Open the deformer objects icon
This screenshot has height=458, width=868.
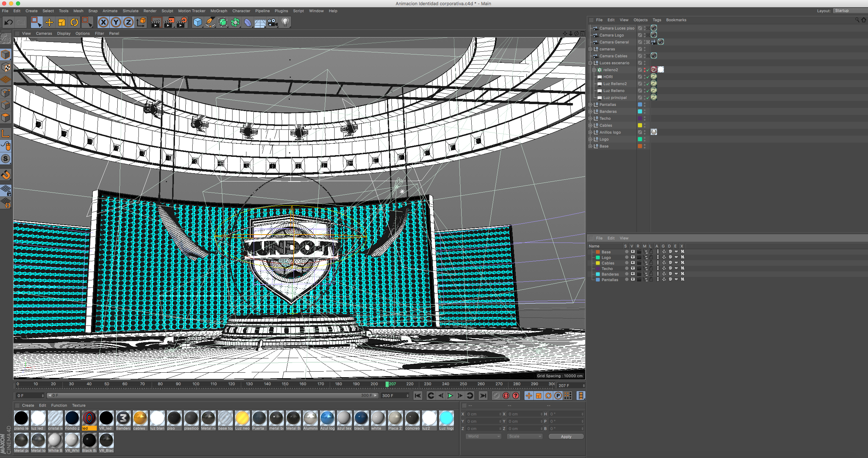[x=248, y=23]
